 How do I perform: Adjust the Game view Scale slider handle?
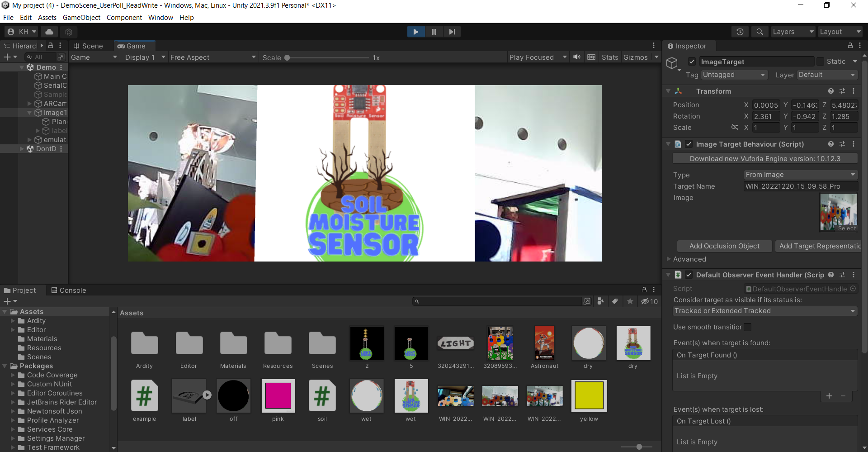click(287, 58)
